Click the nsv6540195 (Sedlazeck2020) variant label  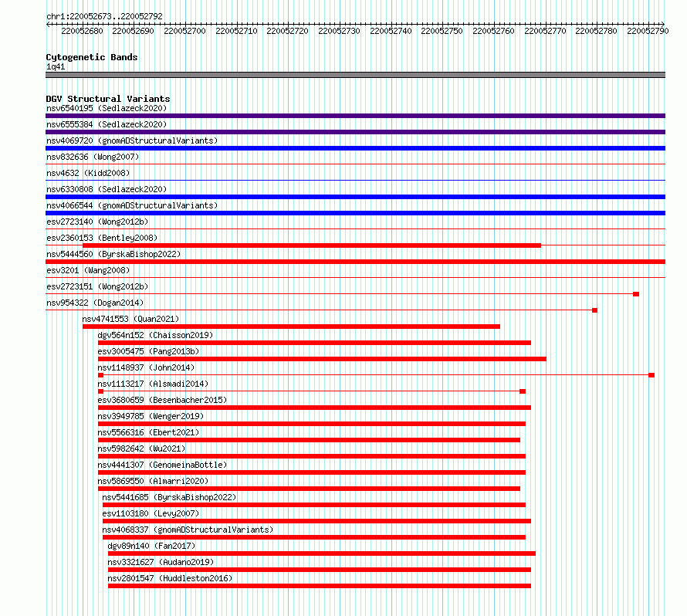coord(107,108)
